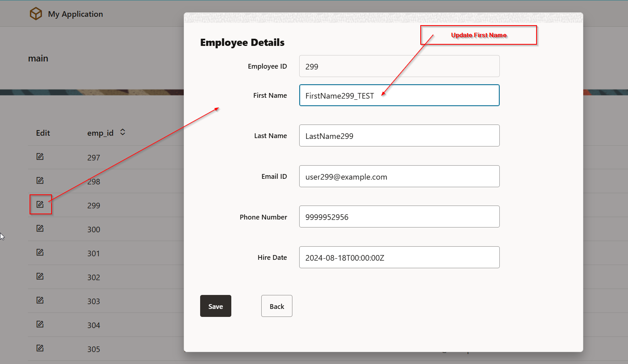Click the edit pencil for employee 300

(x=40, y=228)
